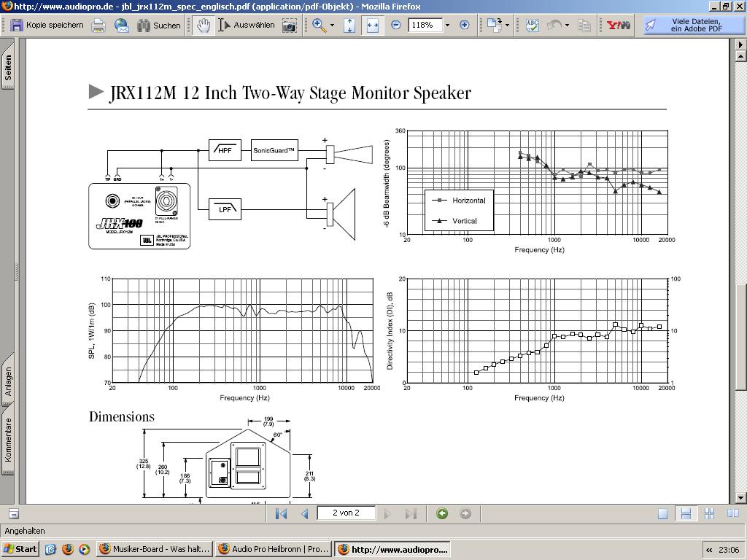Open the Kommentare side panel tab
The width and height of the screenshot is (747, 560).
coord(8,440)
